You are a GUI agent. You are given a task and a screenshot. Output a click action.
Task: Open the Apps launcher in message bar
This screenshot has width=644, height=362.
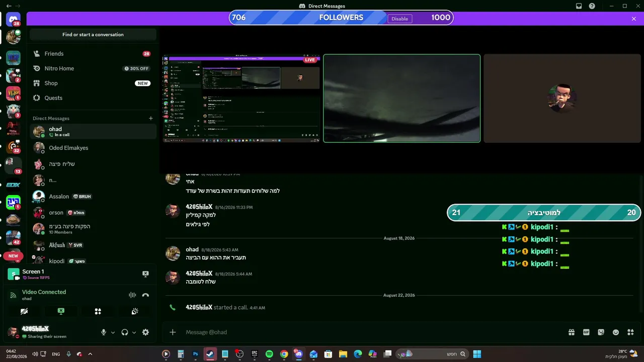click(x=630, y=332)
